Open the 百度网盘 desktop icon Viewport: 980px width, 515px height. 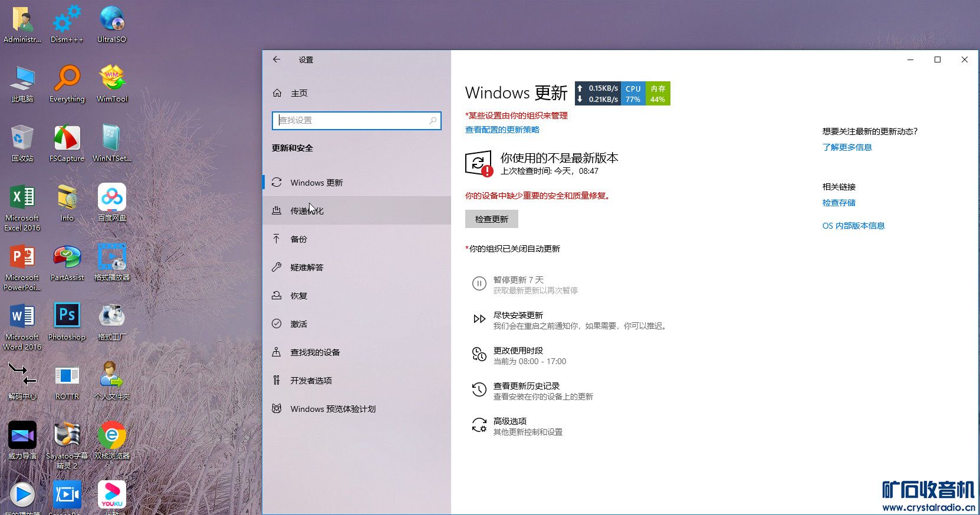pos(111,202)
